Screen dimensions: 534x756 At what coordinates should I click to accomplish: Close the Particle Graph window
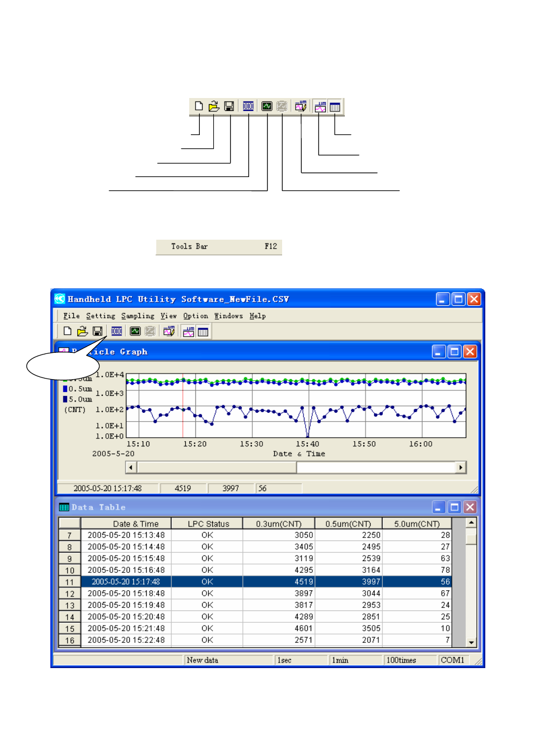[470, 352]
